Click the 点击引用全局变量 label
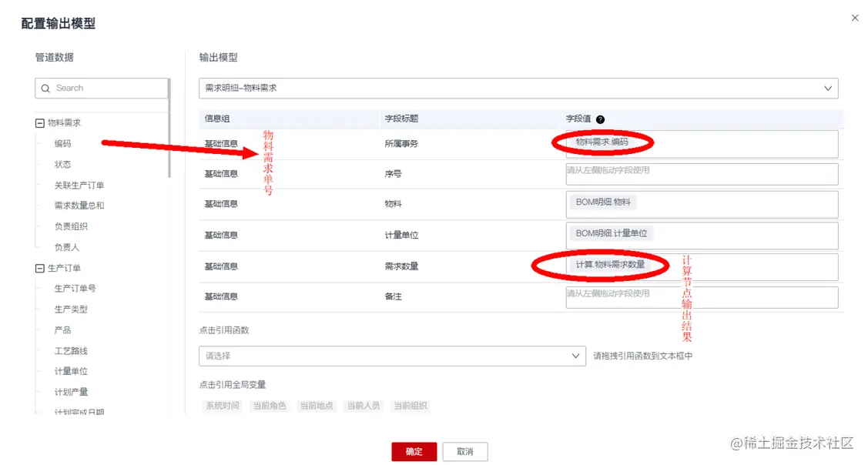The image size is (868, 465). click(x=233, y=385)
